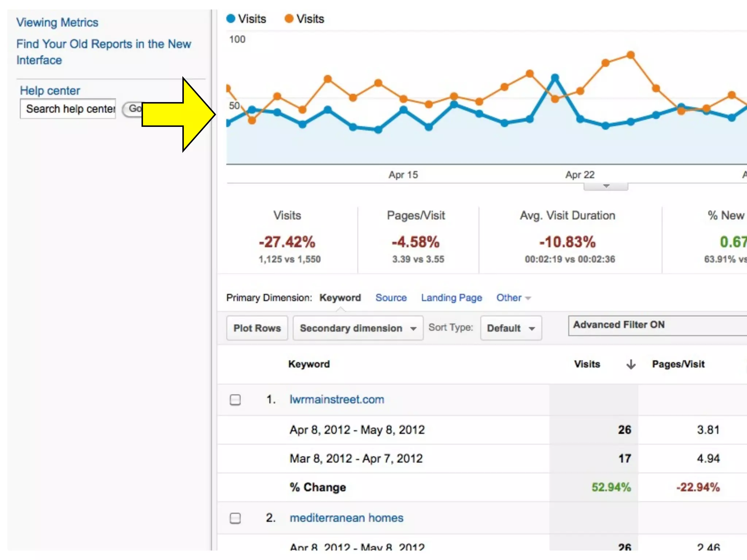Click the orange peak data point on chart
The image size is (747, 560).
[631, 55]
